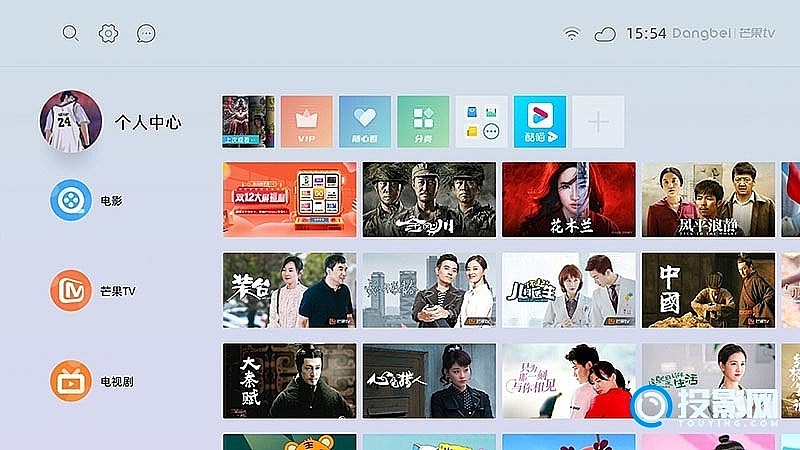The image size is (800, 450).
Task: Open the 心宅猎人 series thumbnail
Action: 429,381
